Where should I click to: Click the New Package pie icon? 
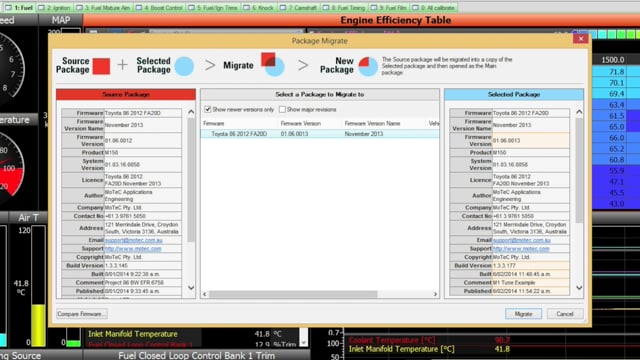tap(368, 66)
